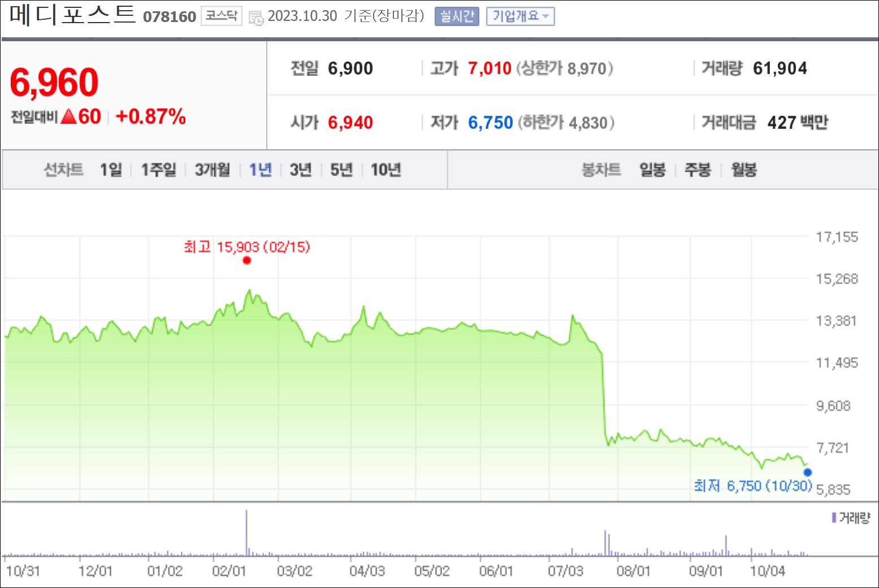Open the 월봉 monthly candle chart
The width and height of the screenshot is (879, 588).
(x=744, y=169)
